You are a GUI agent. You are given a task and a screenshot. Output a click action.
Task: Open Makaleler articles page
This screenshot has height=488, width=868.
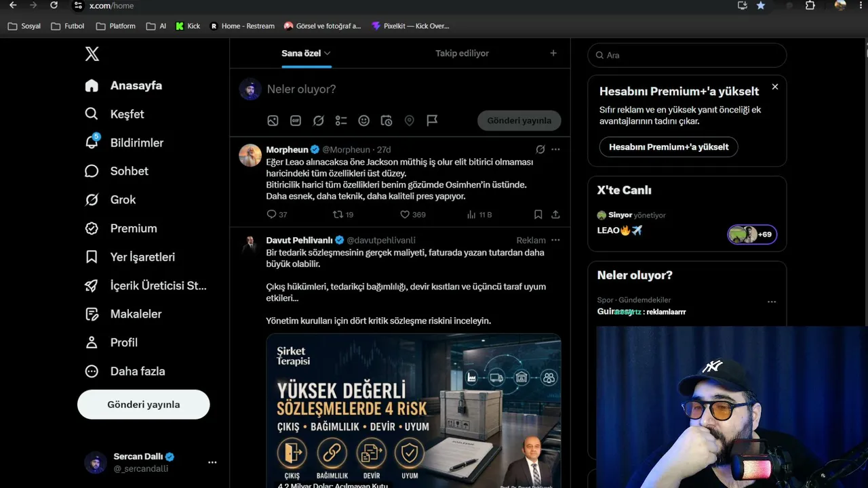pos(123,314)
